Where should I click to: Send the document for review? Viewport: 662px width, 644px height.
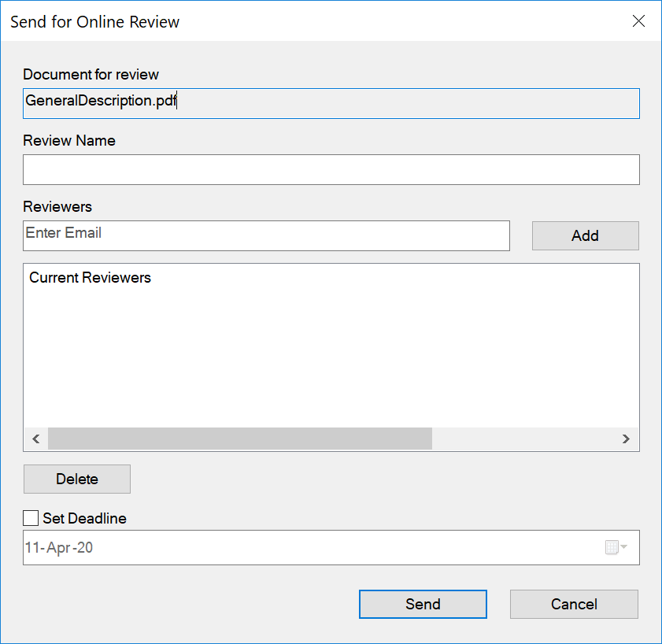423,604
